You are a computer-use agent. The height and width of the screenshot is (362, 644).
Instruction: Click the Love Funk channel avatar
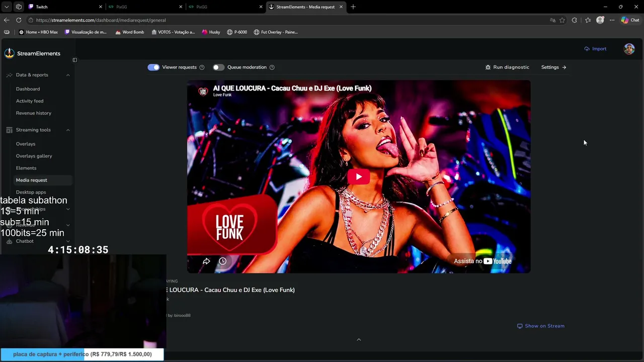click(203, 92)
